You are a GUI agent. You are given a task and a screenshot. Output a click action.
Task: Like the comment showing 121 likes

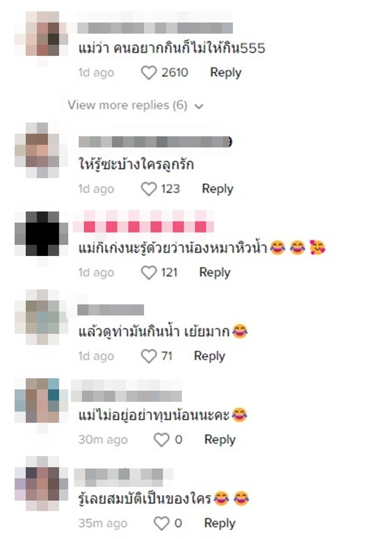click(x=149, y=273)
